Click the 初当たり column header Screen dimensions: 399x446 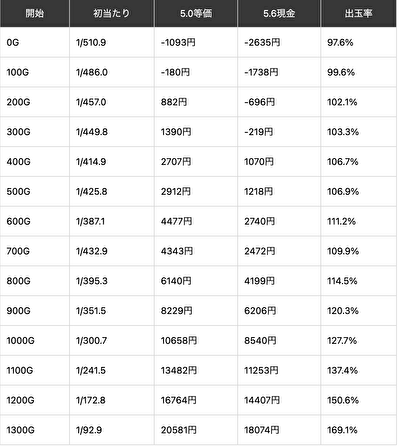pyautogui.click(x=112, y=13)
